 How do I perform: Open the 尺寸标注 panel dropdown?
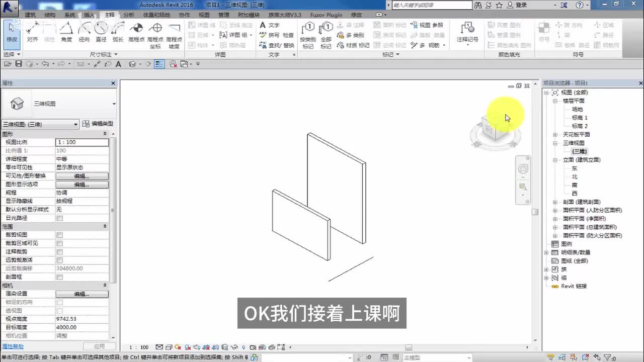tap(104, 54)
